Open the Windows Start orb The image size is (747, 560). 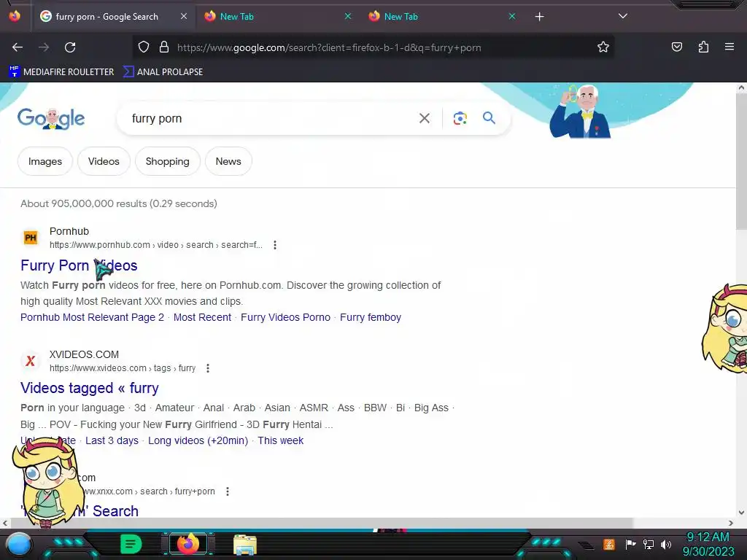(x=19, y=544)
